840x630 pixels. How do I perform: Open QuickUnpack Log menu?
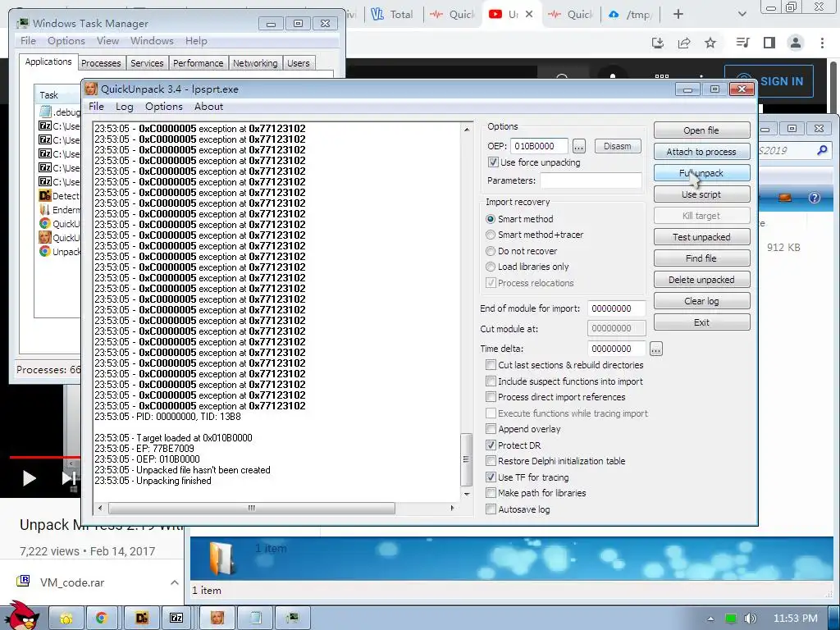click(x=125, y=106)
